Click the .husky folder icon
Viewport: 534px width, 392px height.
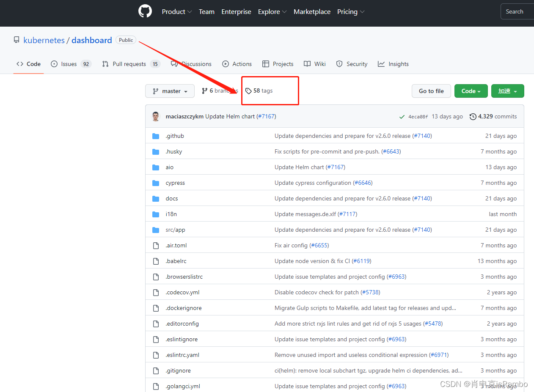156,152
